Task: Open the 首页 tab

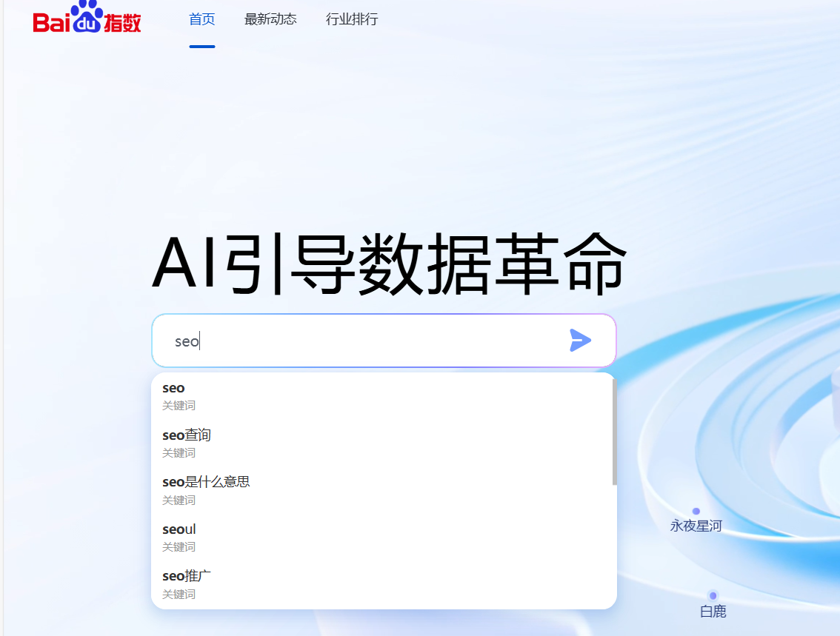Action: pos(201,20)
